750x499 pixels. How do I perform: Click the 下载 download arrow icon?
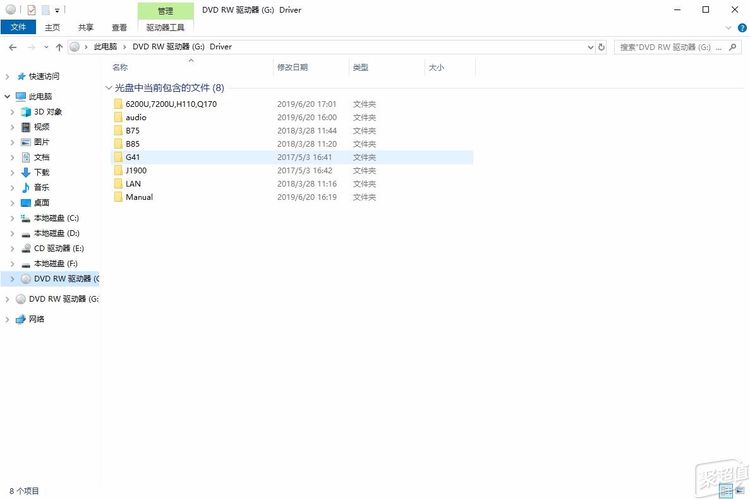coord(26,172)
